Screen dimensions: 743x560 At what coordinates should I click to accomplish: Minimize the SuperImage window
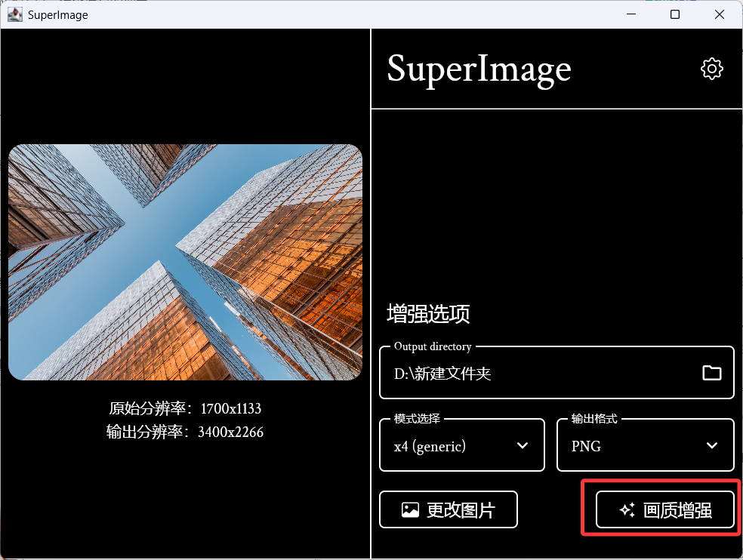(x=631, y=14)
